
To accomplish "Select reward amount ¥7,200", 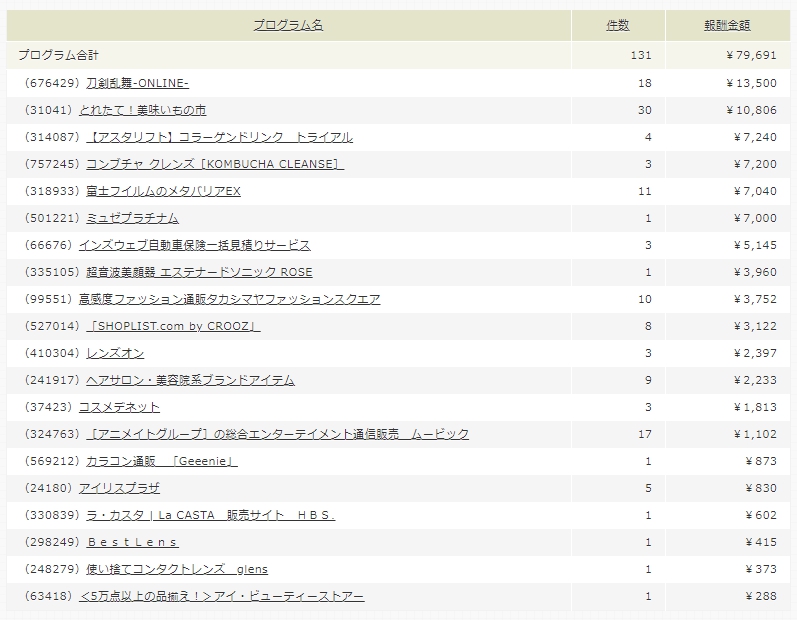I will coord(755,164).
